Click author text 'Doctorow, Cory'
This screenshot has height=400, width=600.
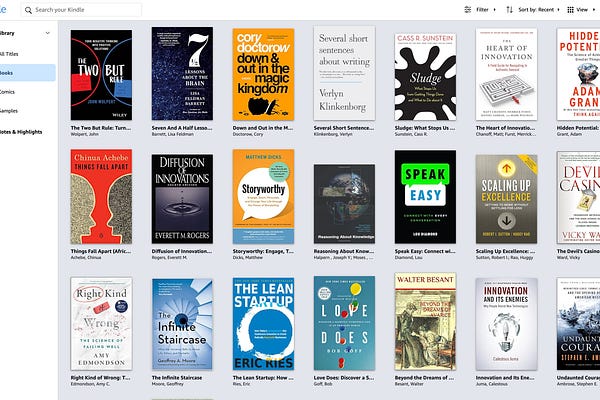click(x=248, y=134)
